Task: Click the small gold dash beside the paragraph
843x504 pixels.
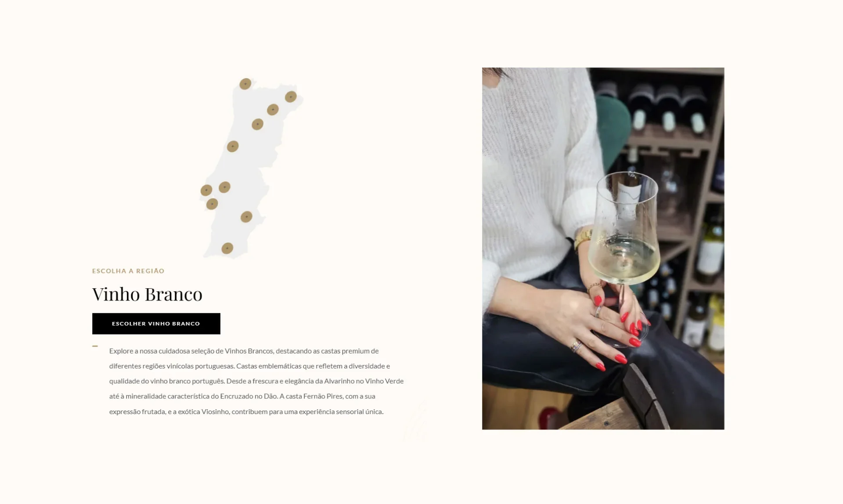Action: (95, 346)
